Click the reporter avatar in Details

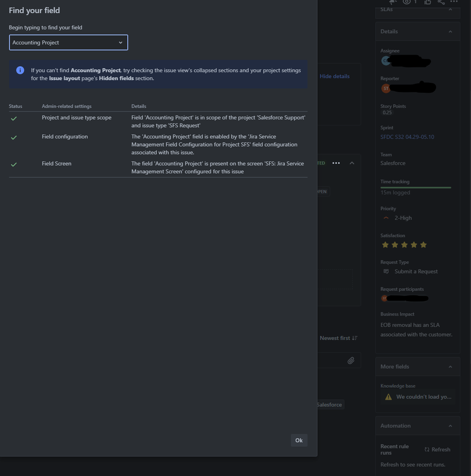pyautogui.click(x=386, y=88)
